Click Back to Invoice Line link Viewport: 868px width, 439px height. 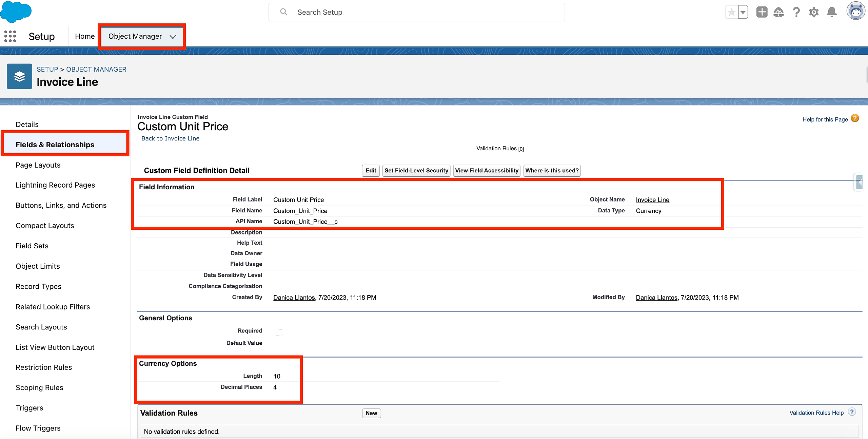click(x=170, y=138)
